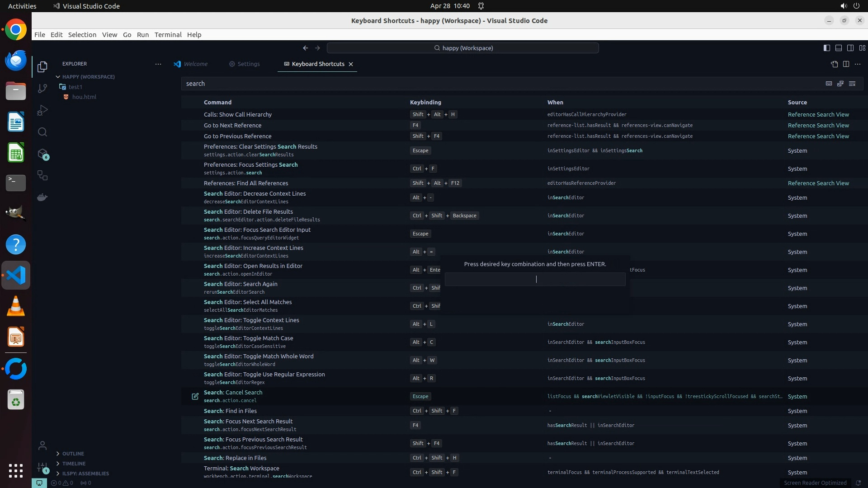868x488 pixels.
Task: Open Search view in activity bar
Action: [x=42, y=132]
